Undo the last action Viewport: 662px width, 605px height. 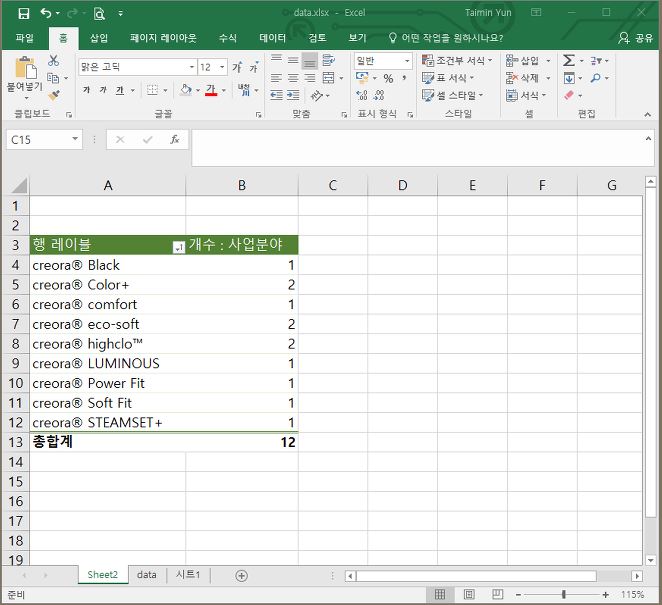[46, 14]
